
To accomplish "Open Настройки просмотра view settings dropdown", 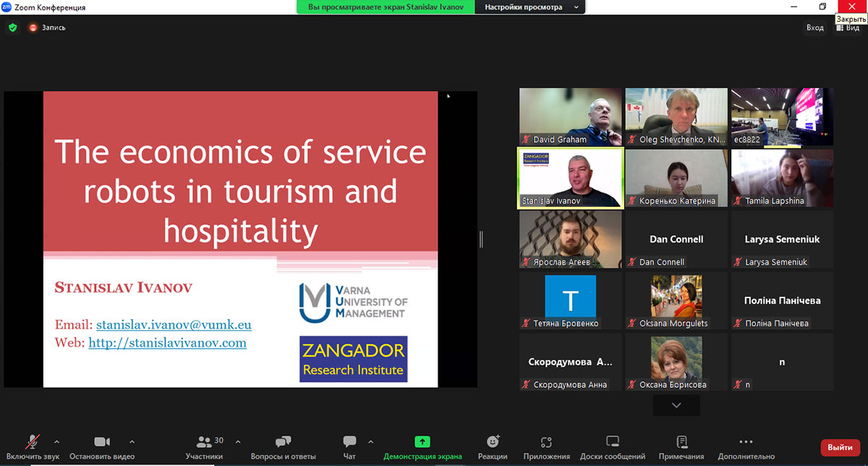I will [529, 7].
